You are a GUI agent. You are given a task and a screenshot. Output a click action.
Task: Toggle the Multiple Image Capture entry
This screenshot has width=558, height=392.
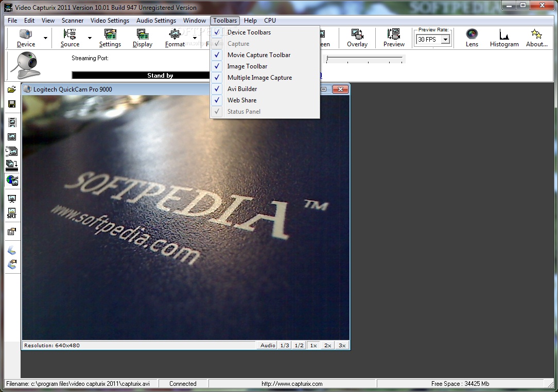(265, 78)
